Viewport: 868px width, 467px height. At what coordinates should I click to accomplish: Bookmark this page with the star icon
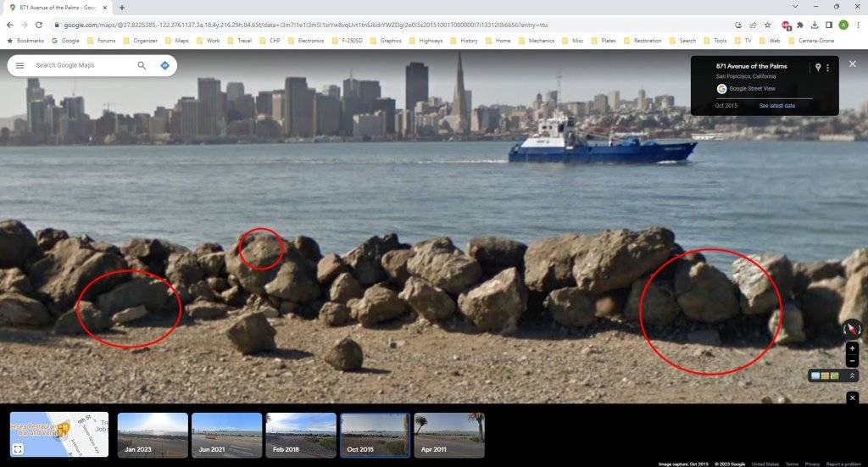[767, 25]
